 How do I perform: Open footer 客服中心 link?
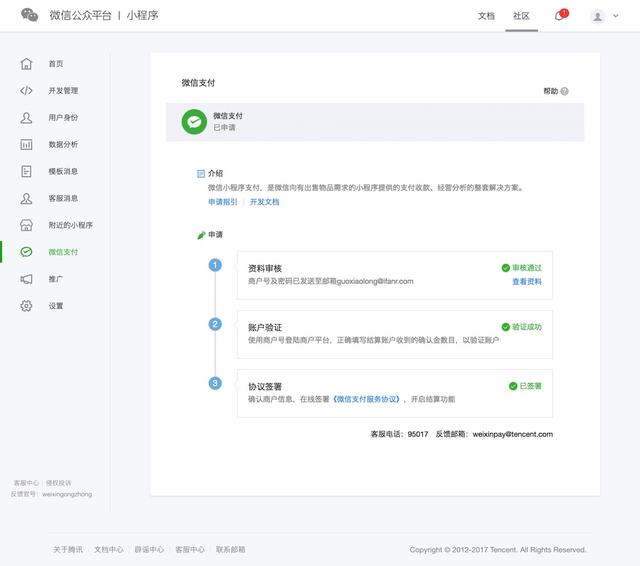(190, 550)
